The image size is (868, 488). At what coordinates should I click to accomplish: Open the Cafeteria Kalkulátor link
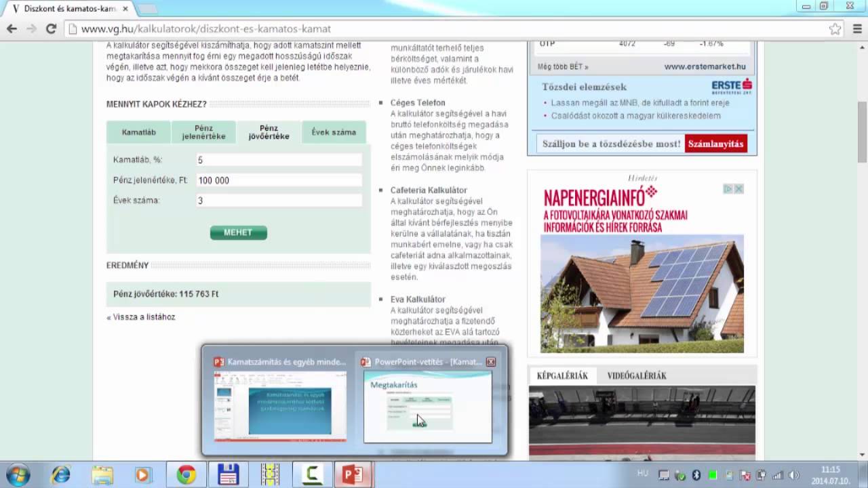pyautogui.click(x=429, y=190)
